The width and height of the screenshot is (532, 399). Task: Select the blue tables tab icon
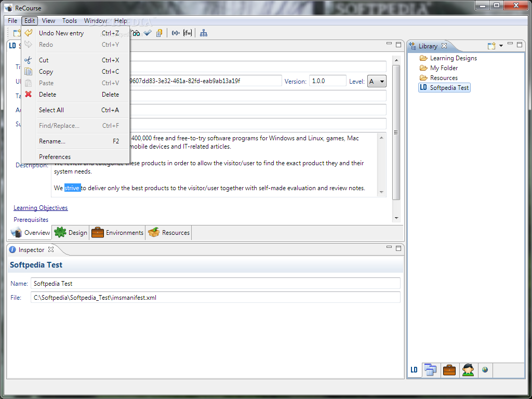(x=431, y=370)
